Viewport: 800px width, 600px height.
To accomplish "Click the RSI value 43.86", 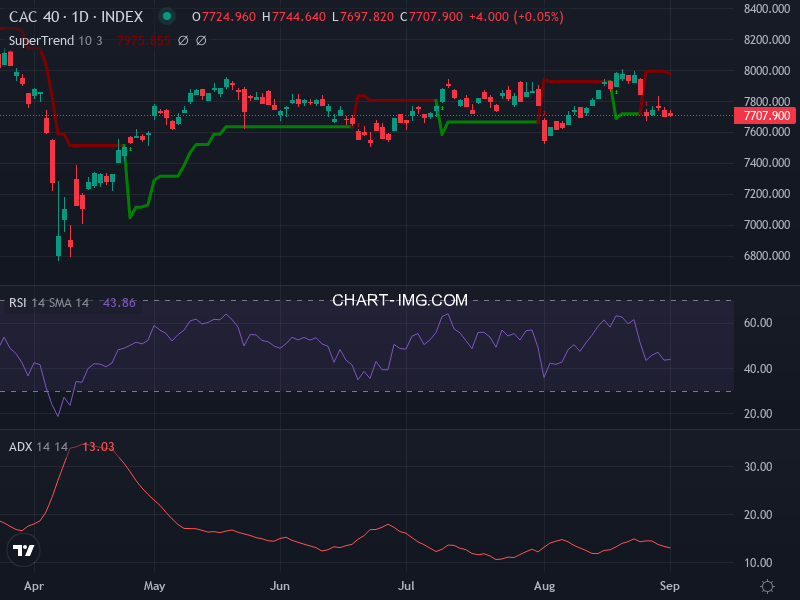I will pos(119,303).
